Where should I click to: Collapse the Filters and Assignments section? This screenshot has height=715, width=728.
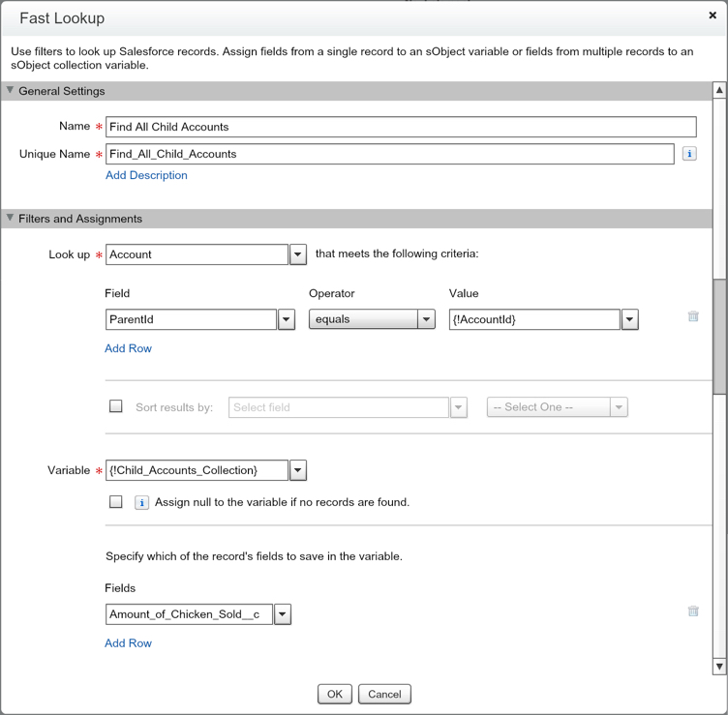pyautogui.click(x=11, y=219)
